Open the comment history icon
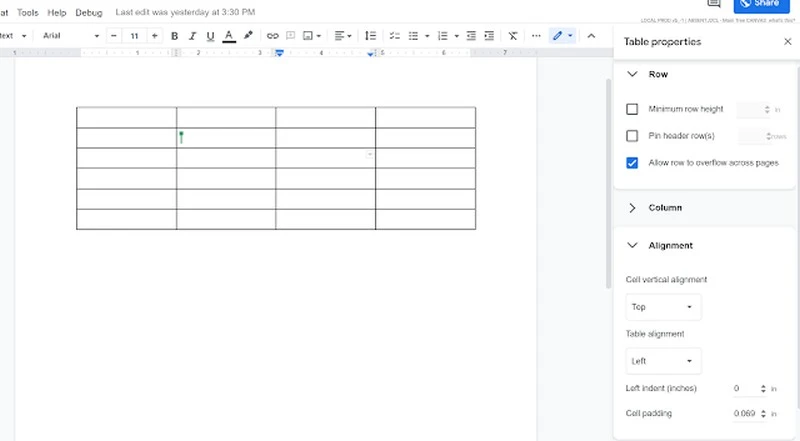Screen dimensions: 800x441 click(714, 4)
